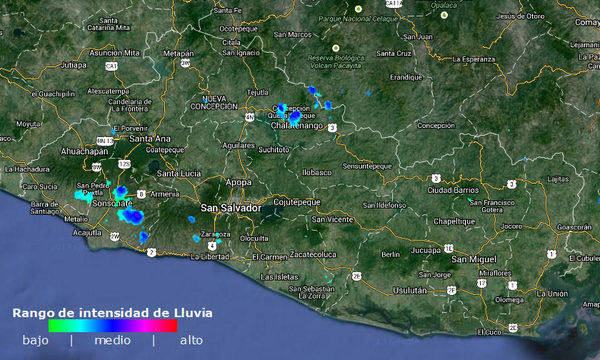Click the route 1 shield near El Cubulero
Viewport: 600px width, 360px height.
pos(551,254)
